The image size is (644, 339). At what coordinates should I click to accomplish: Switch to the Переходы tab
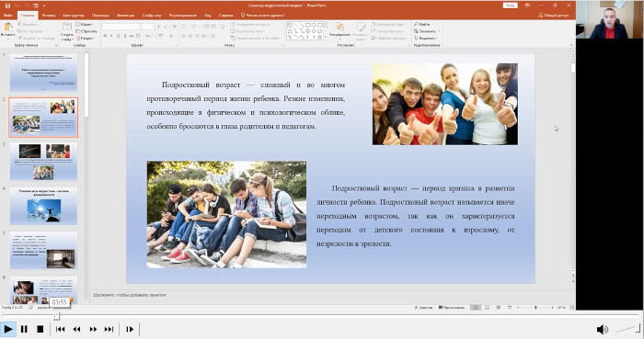pyautogui.click(x=100, y=16)
